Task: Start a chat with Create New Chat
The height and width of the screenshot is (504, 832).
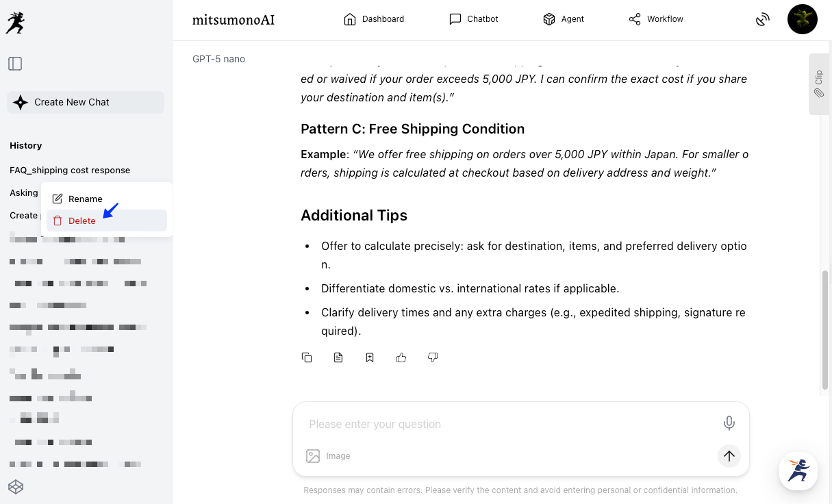Action: [86, 102]
